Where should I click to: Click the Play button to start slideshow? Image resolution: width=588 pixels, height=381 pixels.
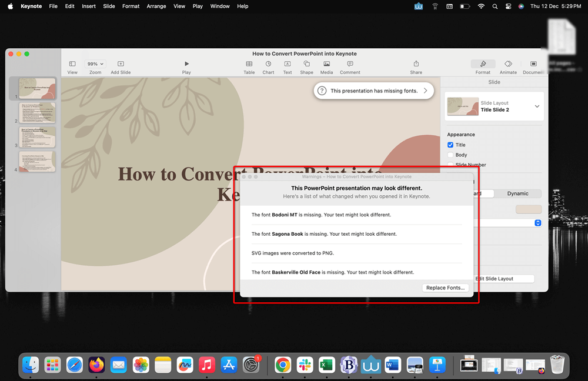point(186,65)
